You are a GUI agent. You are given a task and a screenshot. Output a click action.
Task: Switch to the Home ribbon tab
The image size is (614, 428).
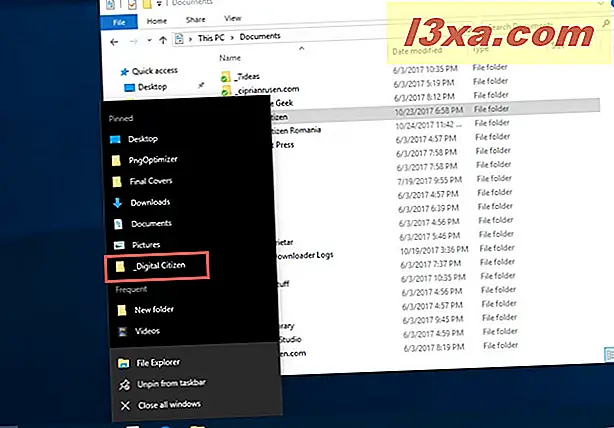(x=157, y=21)
